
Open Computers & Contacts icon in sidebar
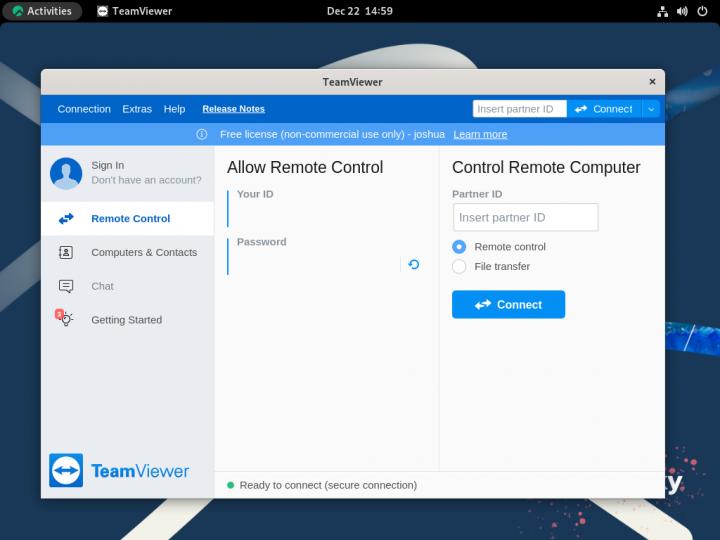(x=66, y=253)
